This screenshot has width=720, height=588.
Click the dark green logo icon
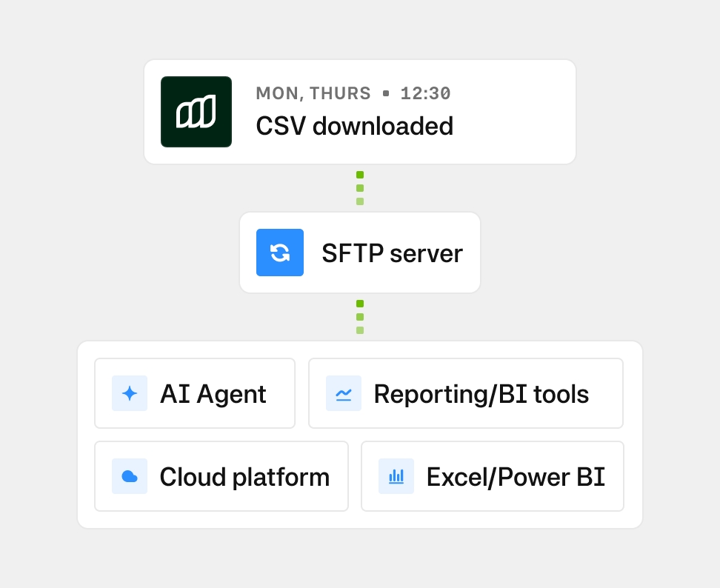[196, 112]
